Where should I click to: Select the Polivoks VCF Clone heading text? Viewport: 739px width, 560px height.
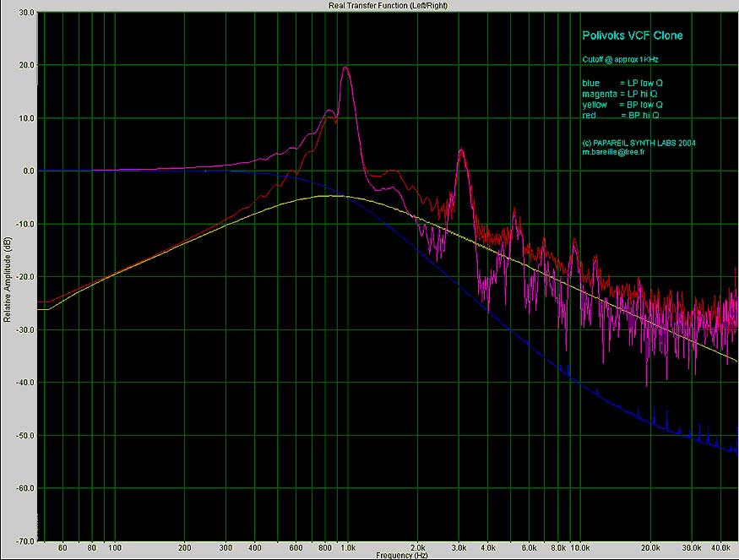(x=633, y=35)
